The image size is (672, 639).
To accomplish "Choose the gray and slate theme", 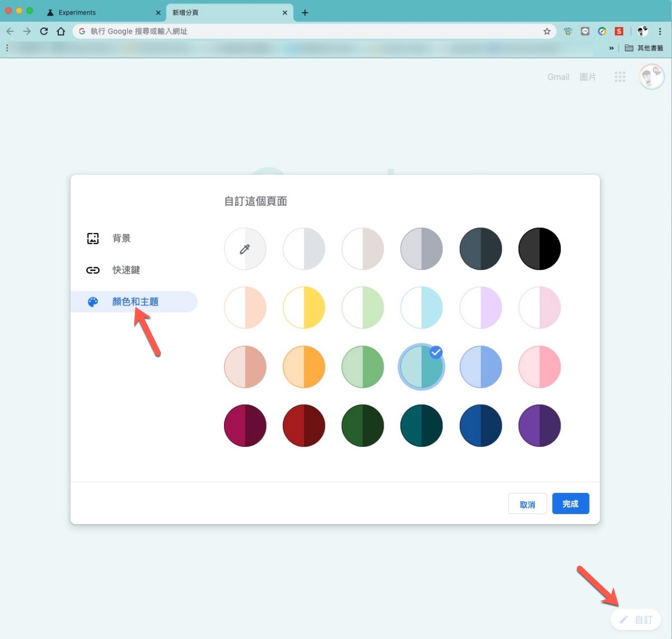I will tap(422, 249).
